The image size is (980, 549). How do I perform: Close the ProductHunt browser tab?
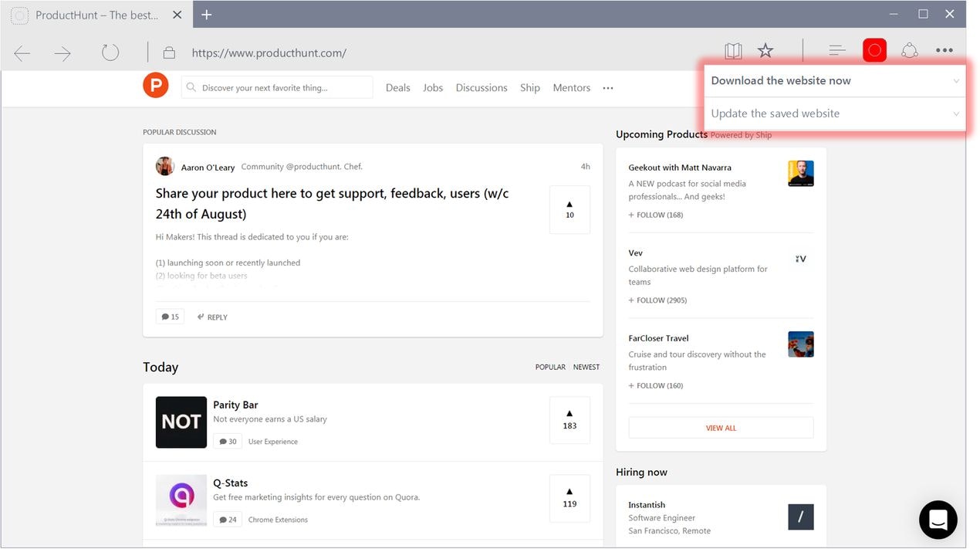click(x=177, y=15)
